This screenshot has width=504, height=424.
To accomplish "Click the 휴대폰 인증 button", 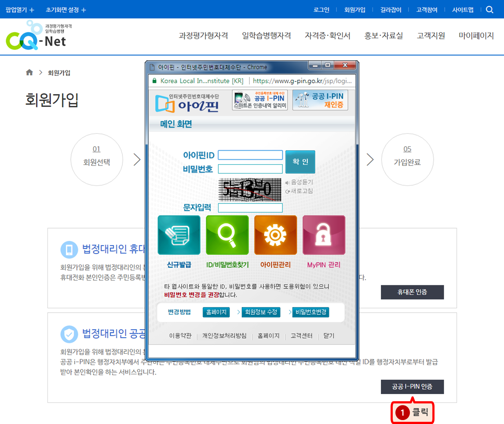I will click(x=412, y=292).
